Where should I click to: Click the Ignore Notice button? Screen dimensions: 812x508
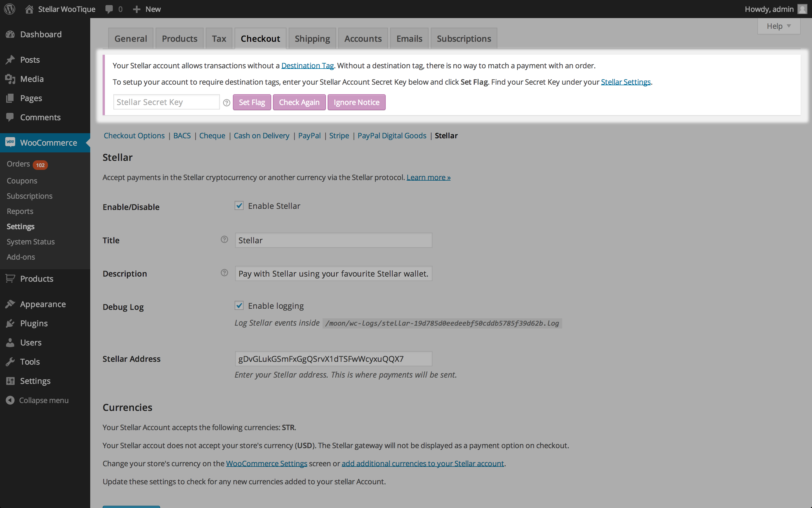(356, 102)
